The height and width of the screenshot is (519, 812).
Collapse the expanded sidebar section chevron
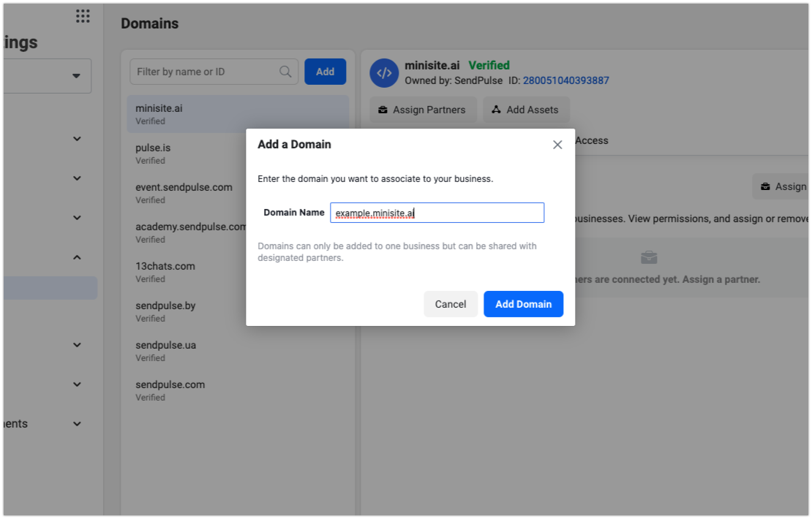point(77,257)
